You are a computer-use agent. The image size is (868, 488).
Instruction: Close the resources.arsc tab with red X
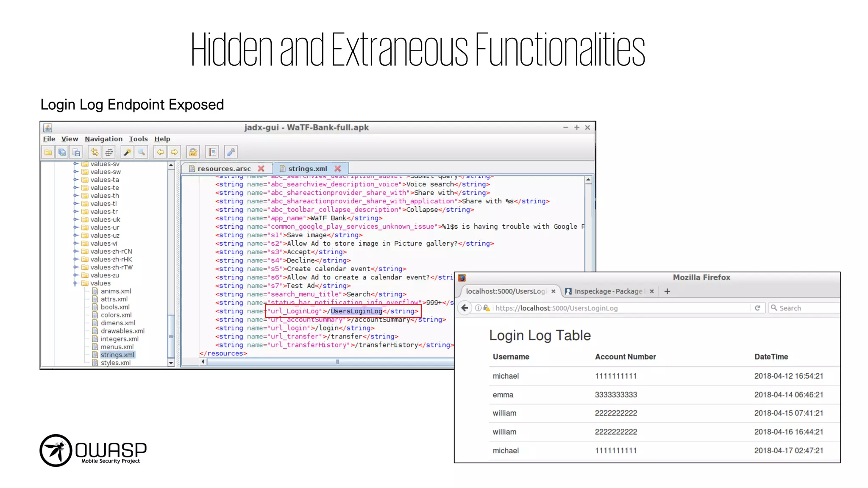coord(261,169)
